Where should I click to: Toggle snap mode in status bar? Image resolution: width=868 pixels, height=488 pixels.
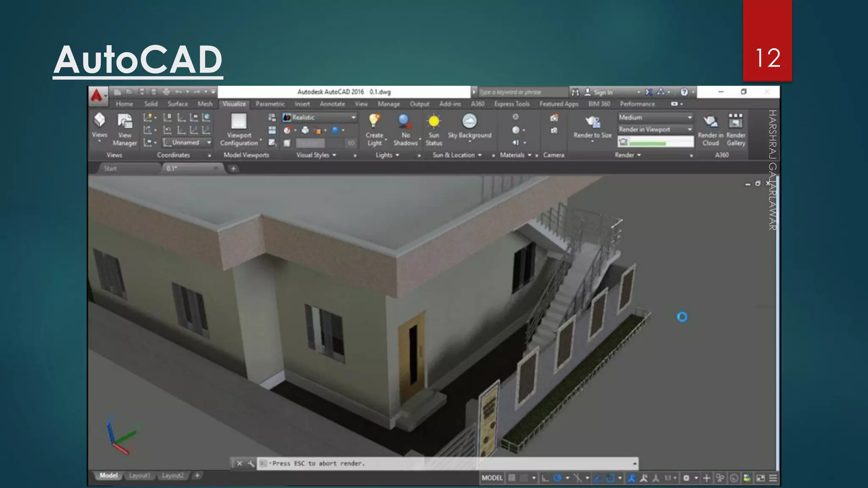524,478
